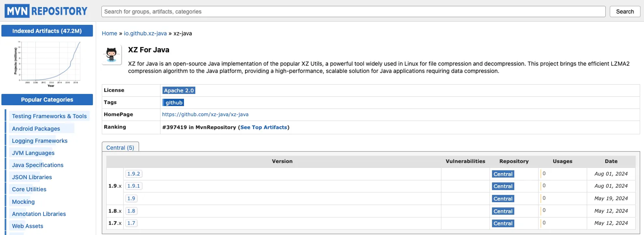Click the Indexed Artifacts (47.2M) header
The width and height of the screenshot is (644, 235).
47,31
